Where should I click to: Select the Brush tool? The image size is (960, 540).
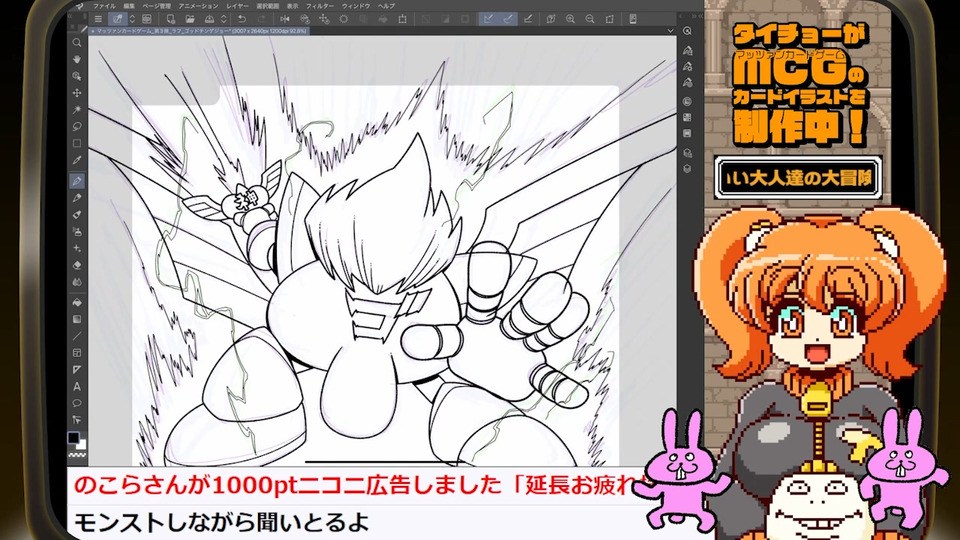click(77, 215)
